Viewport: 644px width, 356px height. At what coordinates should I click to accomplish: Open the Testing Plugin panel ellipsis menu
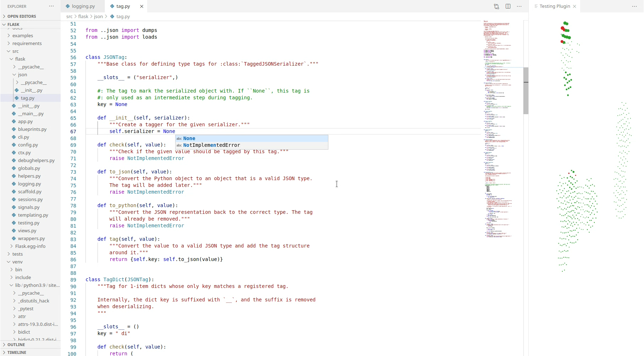click(634, 6)
